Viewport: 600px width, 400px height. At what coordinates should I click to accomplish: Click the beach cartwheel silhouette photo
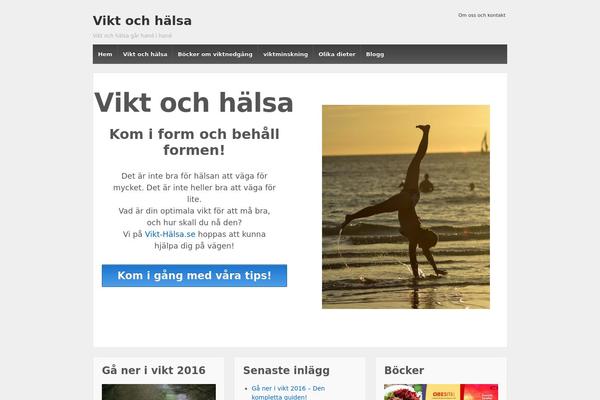[406, 207]
